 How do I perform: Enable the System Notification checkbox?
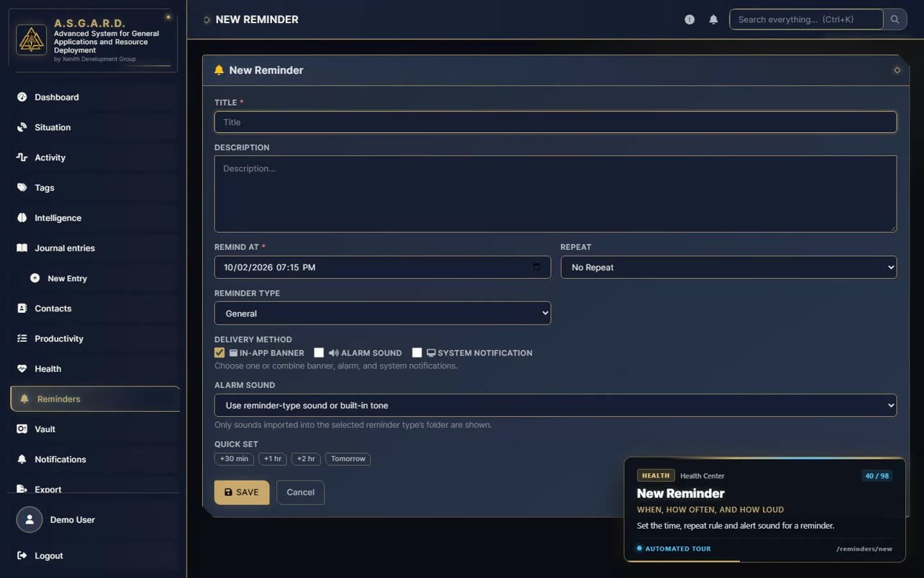(x=417, y=353)
